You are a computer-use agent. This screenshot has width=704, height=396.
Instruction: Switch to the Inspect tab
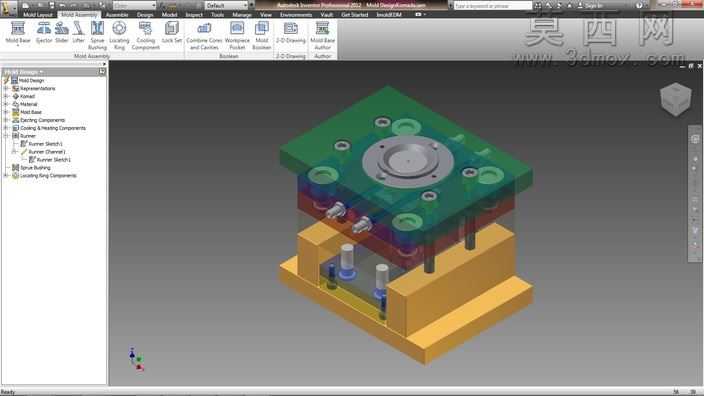click(194, 15)
